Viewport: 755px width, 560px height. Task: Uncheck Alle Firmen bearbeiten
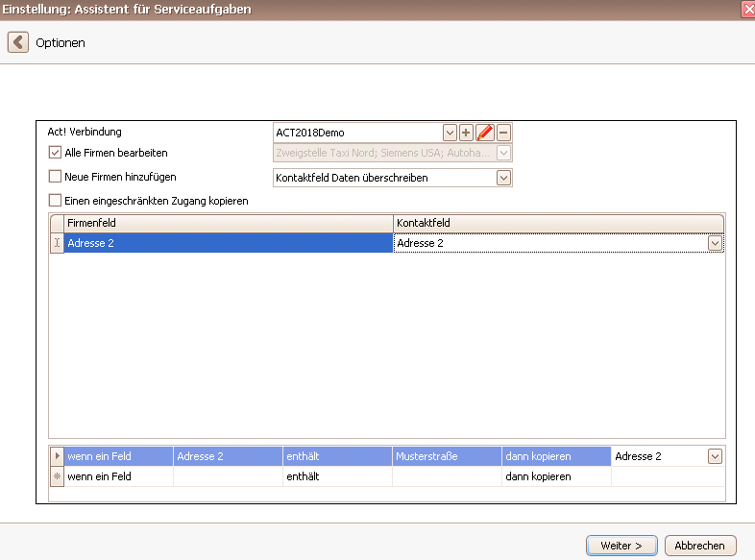point(55,153)
